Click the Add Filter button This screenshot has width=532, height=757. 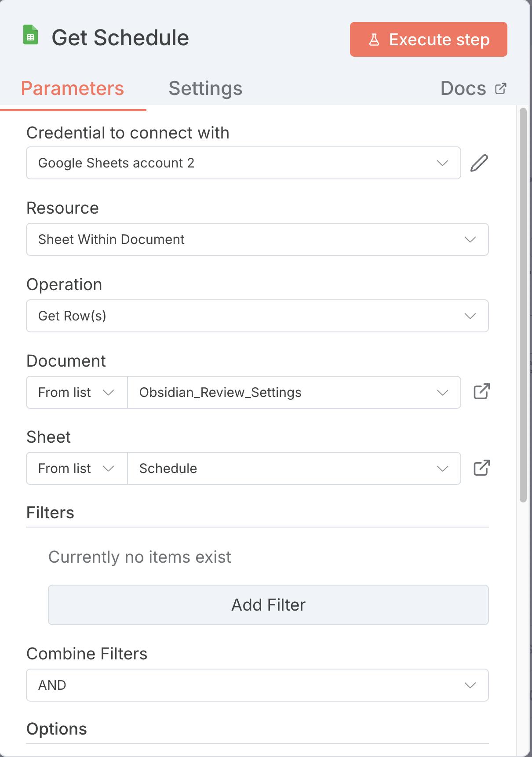click(x=268, y=605)
